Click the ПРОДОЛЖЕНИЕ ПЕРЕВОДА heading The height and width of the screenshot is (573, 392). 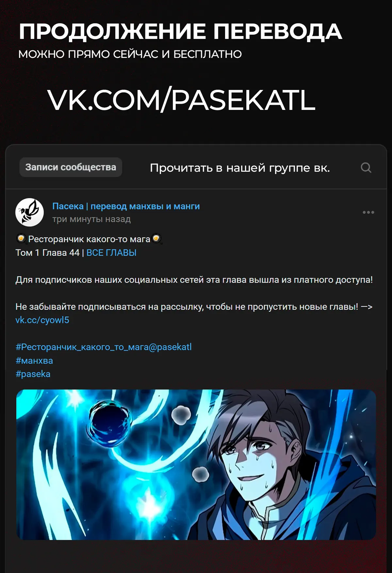point(180,32)
